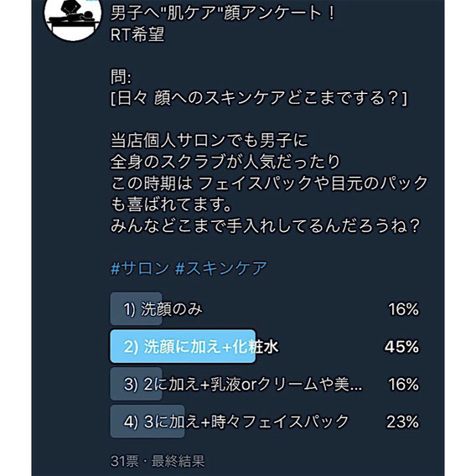The width and height of the screenshot is (476, 476).
Task: Click the line 当店個人サロンでも男子に
Action: pyautogui.click(x=210, y=140)
